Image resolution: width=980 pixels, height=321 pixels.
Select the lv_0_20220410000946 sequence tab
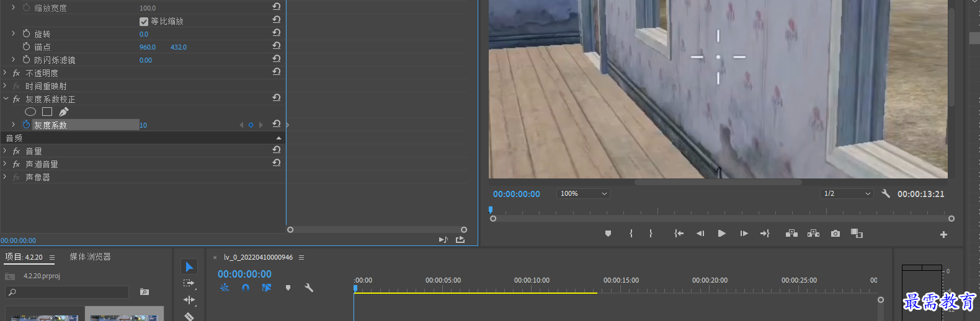(x=258, y=257)
